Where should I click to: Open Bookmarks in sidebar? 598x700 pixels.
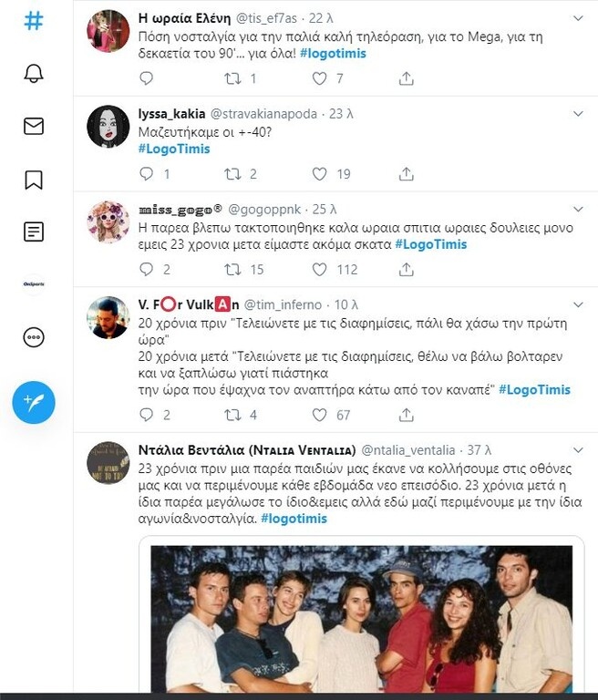[x=34, y=179]
